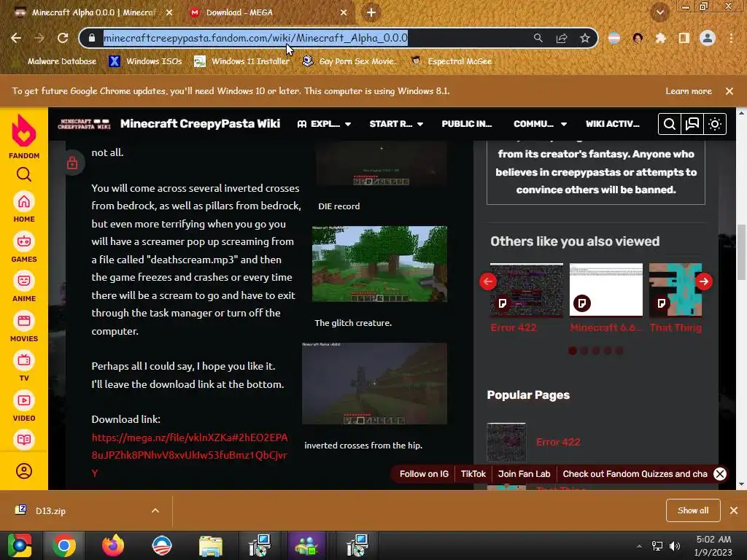Viewport: 747px width, 560px height.
Task: Click Show all downloads
Action: 693,510
